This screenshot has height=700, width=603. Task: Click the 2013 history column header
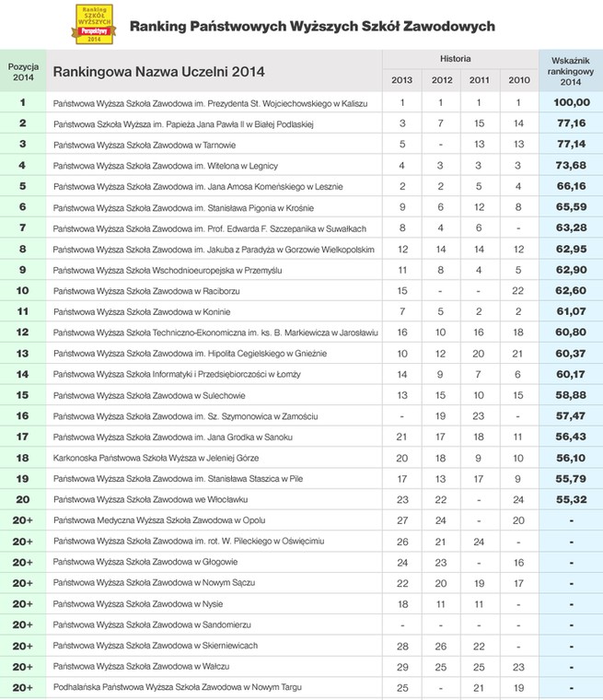[401, 80]
